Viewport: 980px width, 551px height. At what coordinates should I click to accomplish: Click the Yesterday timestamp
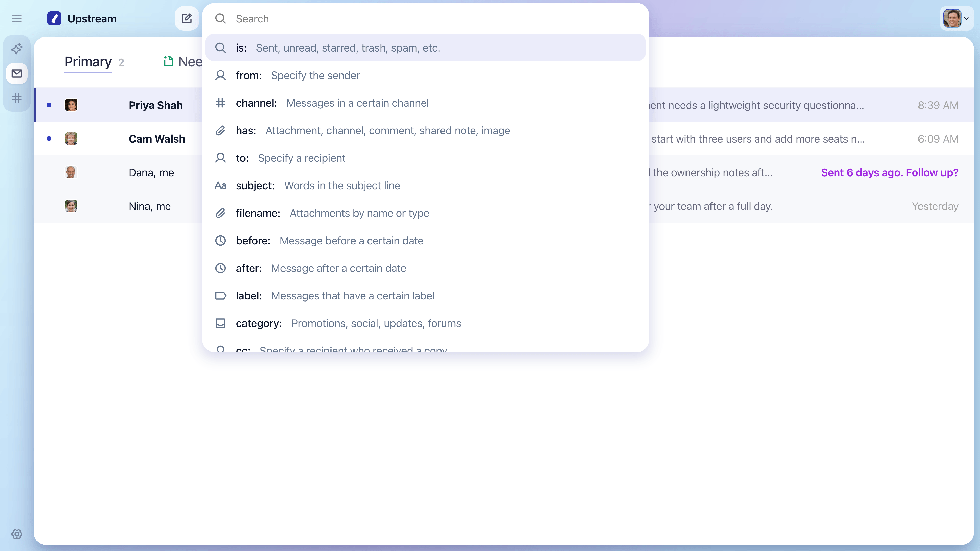935,206
